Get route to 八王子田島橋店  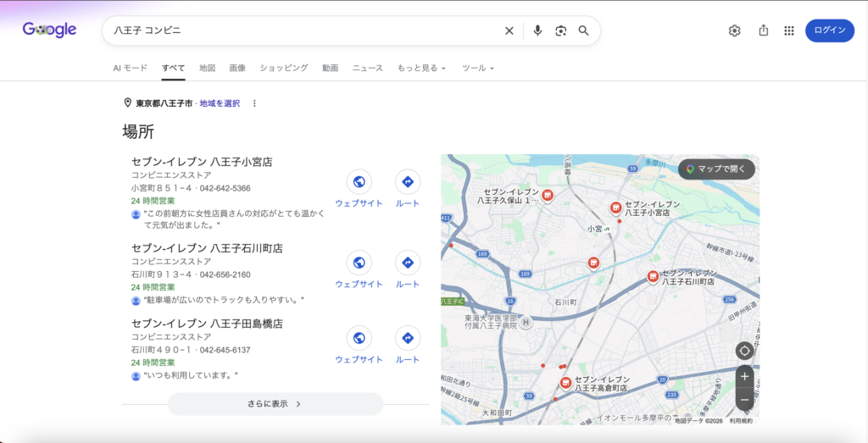(x=408, y=338)
